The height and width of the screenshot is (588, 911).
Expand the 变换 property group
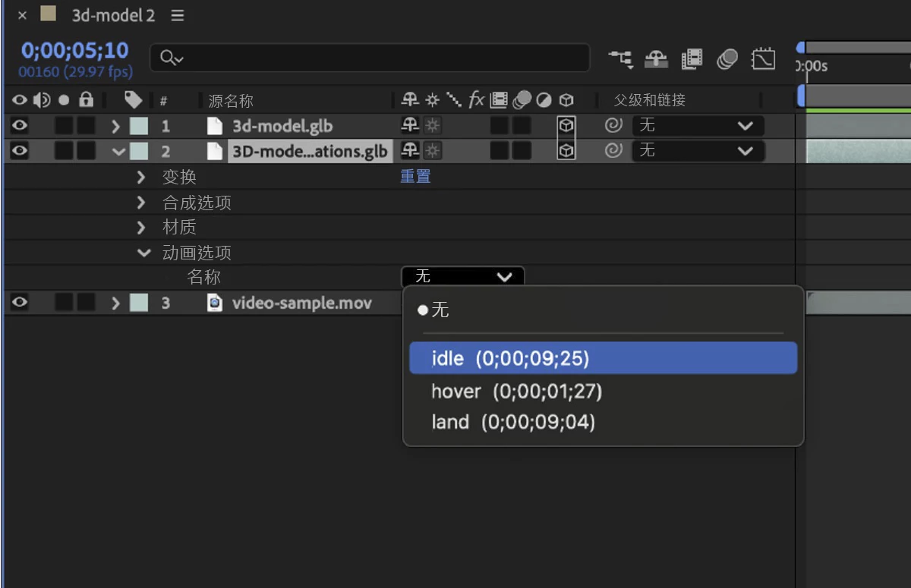point(141,177)
